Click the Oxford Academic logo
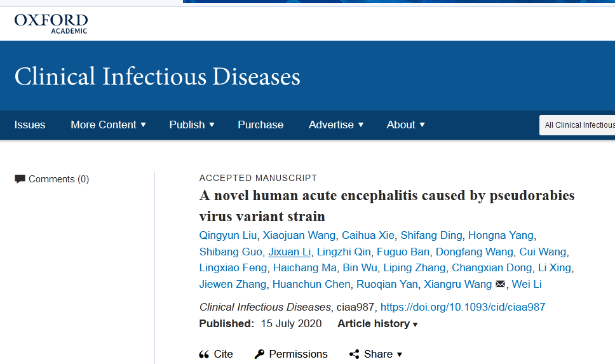615x364 pixels. (x=51, y=24)
